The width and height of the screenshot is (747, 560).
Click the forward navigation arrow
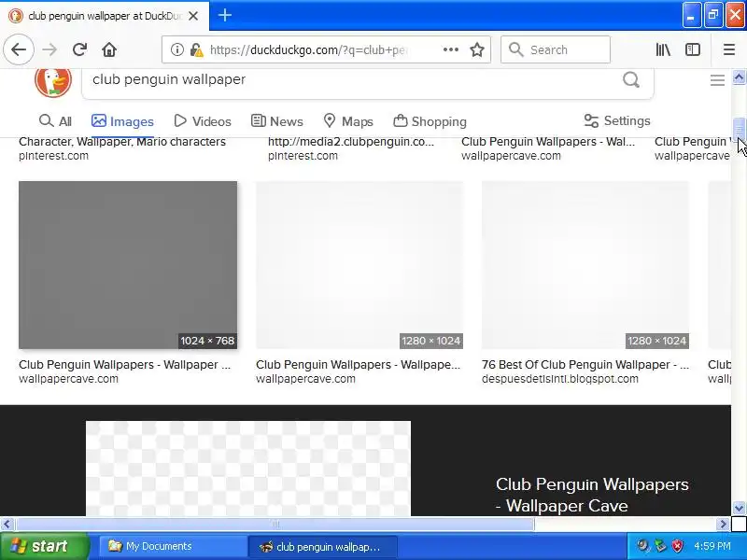(49, 49)
